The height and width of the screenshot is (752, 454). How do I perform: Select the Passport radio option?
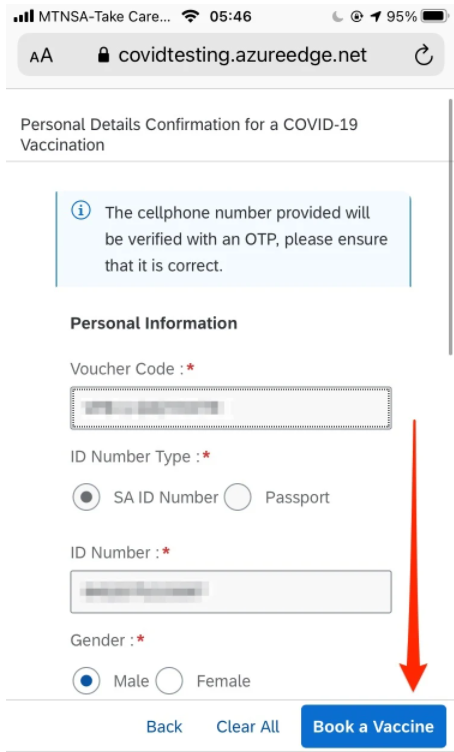click(x=238, y=497)
